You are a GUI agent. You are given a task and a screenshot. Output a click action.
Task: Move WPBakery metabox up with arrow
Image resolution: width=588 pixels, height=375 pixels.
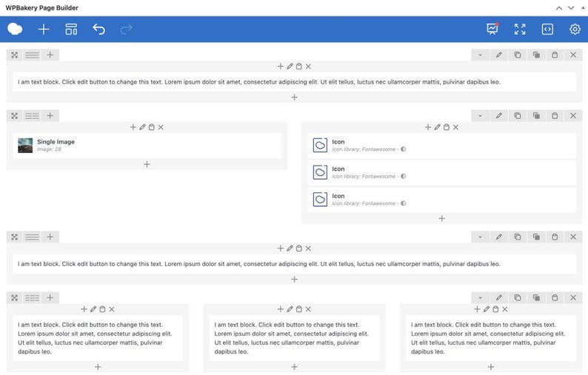point(559,8)
